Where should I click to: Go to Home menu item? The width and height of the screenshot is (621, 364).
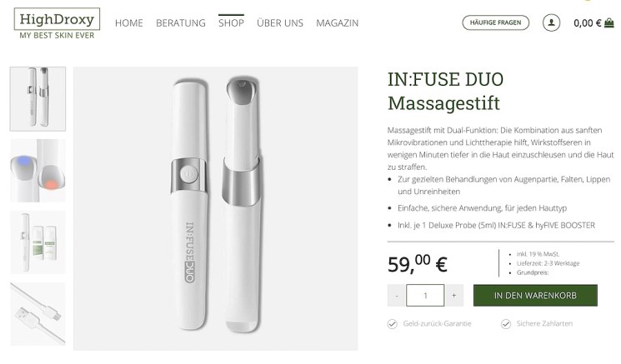(129, 23)
